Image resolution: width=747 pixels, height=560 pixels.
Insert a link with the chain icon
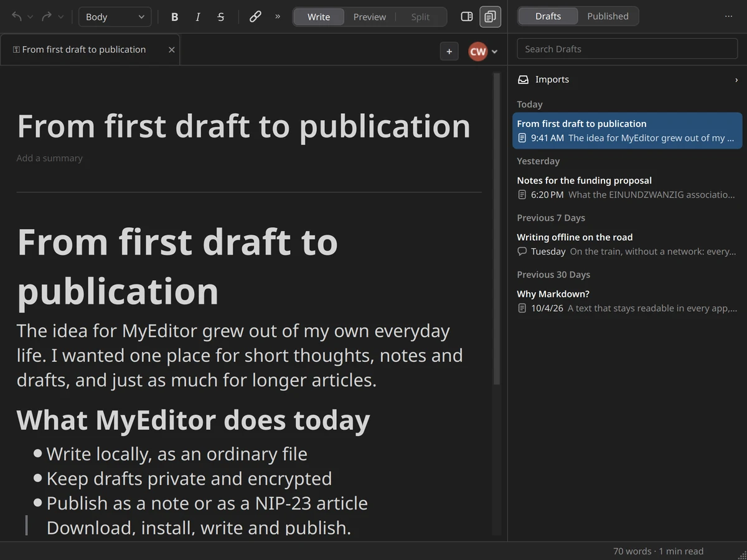(x=255, y=17)
